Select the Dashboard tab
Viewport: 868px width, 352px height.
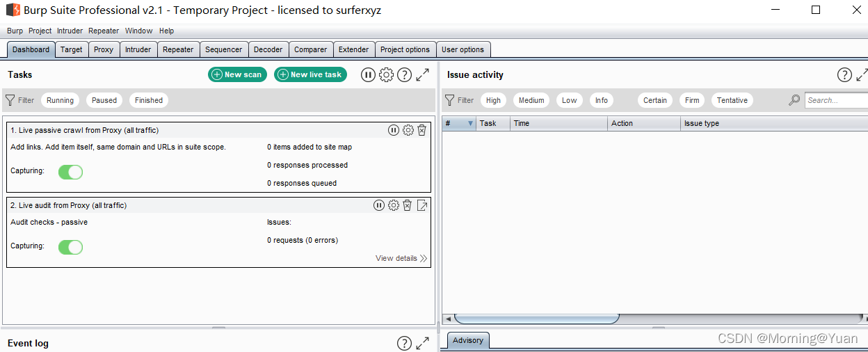31,49
